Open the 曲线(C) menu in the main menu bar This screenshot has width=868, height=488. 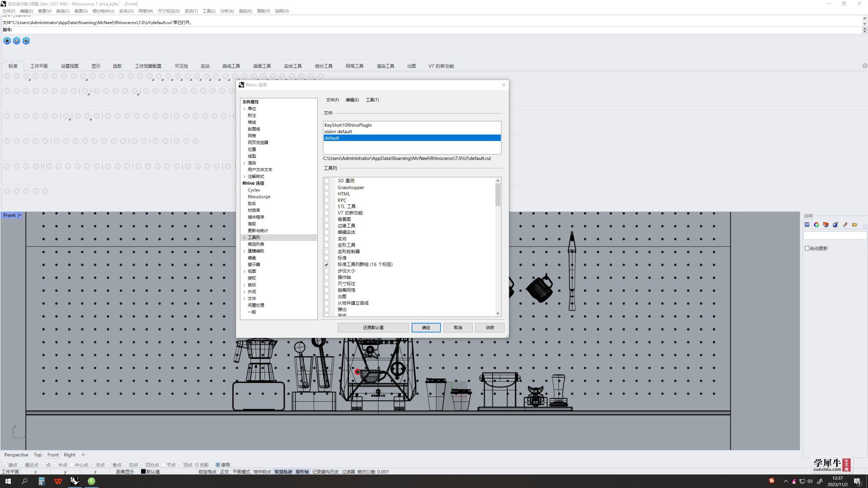pyautogui.click(x=63, y=11)
